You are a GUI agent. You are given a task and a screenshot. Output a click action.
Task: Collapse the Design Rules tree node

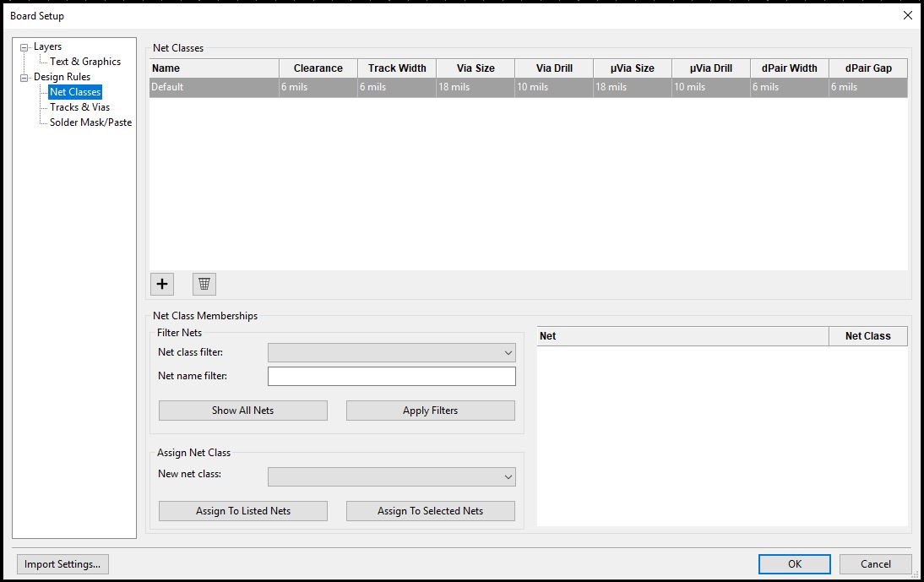point(24,78)
